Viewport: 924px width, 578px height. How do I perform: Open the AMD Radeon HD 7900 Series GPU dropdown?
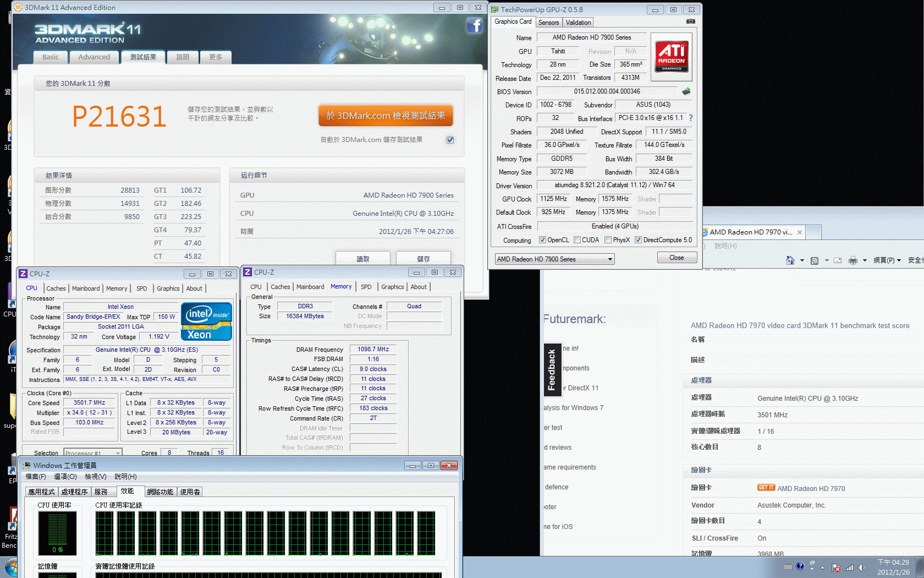coord(554,259)
